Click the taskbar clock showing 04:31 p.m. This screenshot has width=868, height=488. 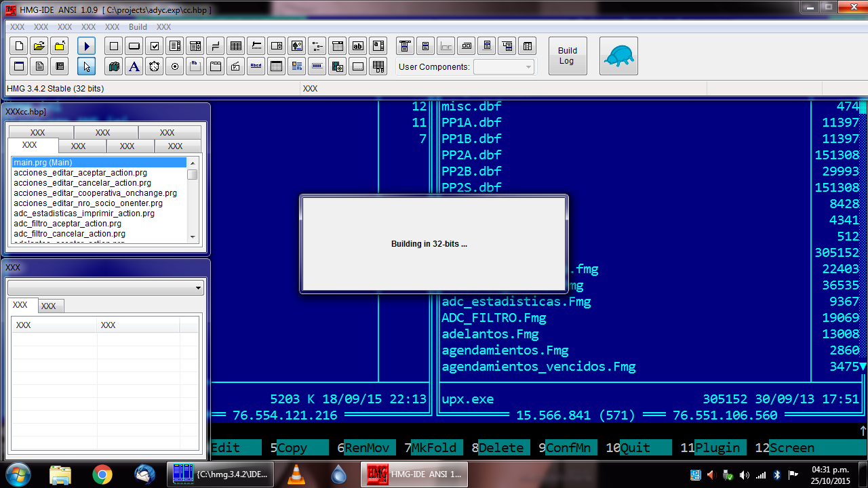click(x=830, y=474)
